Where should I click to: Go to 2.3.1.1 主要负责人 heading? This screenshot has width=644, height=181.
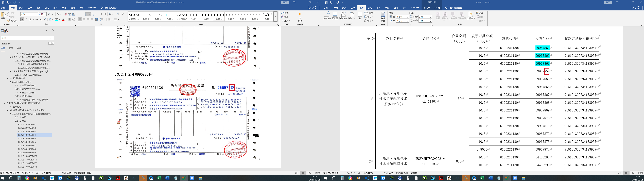click(x=25, y=86)
